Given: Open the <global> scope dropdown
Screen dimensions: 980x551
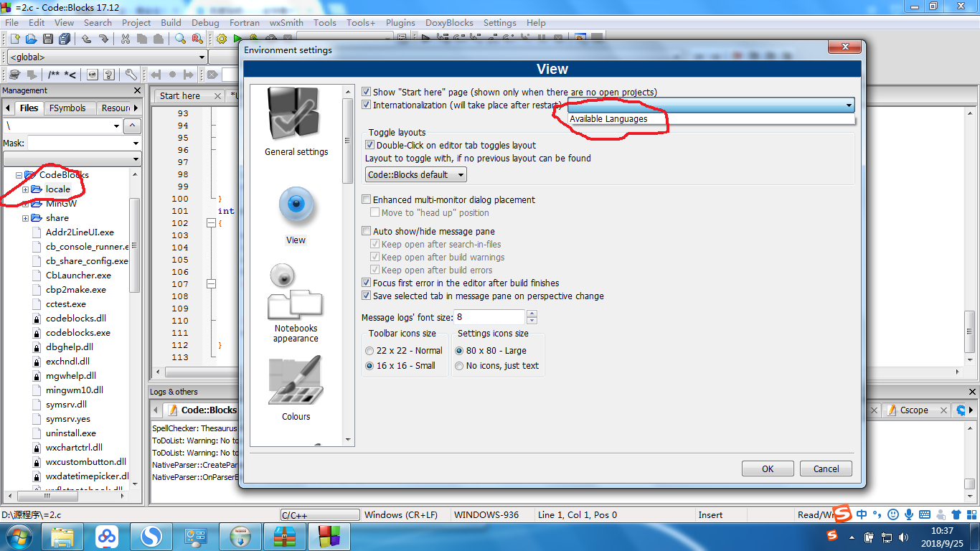Looking at the screenshot, I should tap(106, 57).
